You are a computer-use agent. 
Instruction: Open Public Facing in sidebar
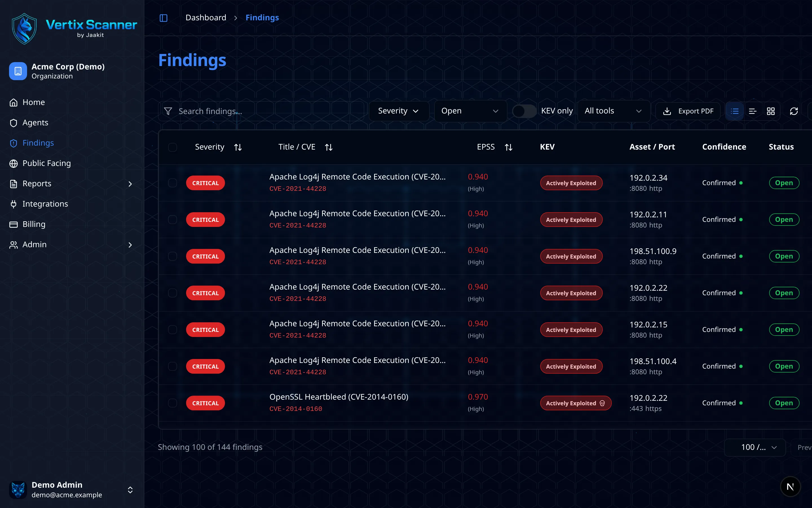(72, 163)
